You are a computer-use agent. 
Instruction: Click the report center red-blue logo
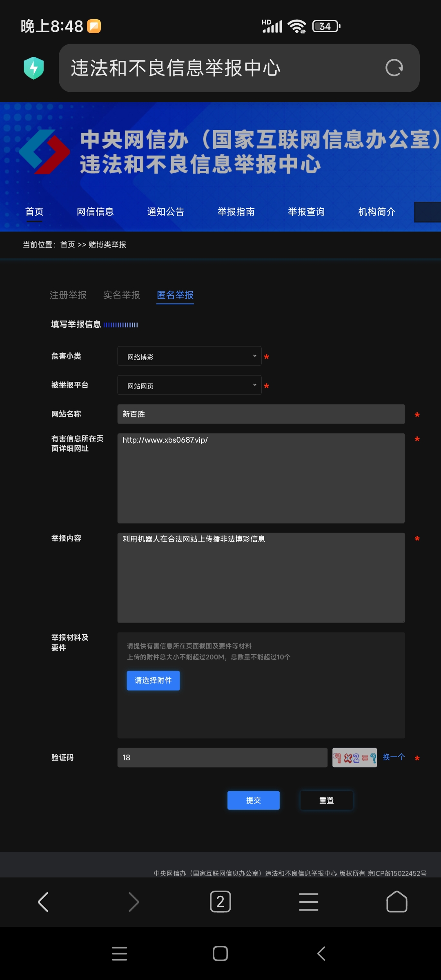pyautogui.click(x=45, y=152)
